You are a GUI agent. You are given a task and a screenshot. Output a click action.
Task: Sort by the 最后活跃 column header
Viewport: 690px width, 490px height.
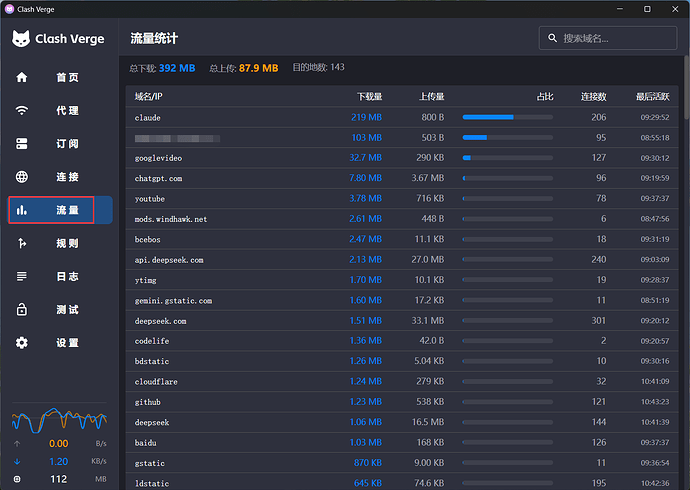click(x=653, y=96)
